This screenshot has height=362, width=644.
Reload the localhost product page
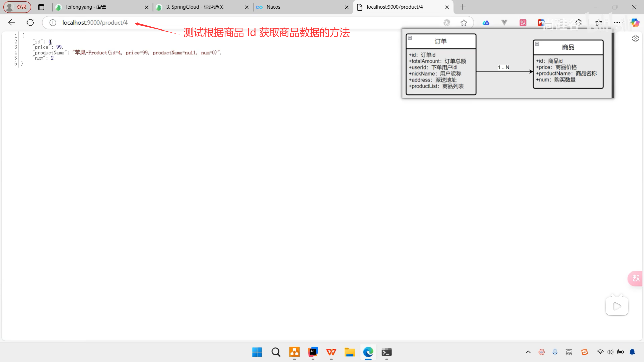coord(30,22)
